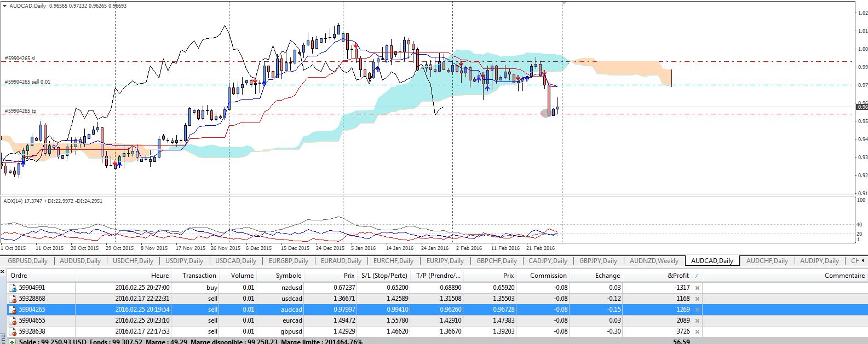The height and width of the screenshot is (344, 868).
Task: Open the AUDNZD,Weekly chart tab
Action: [x=654, y=261]
